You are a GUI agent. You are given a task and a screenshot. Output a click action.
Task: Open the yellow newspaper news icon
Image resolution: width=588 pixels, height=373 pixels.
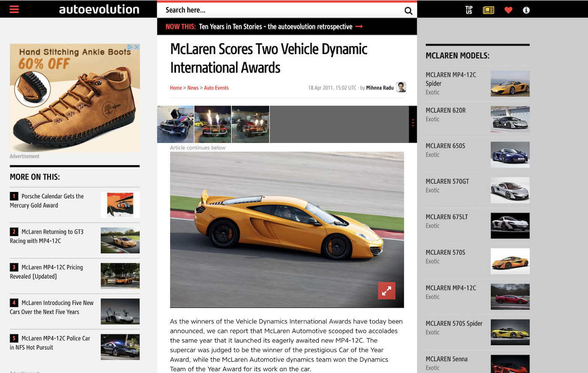(x=488, y=10)
